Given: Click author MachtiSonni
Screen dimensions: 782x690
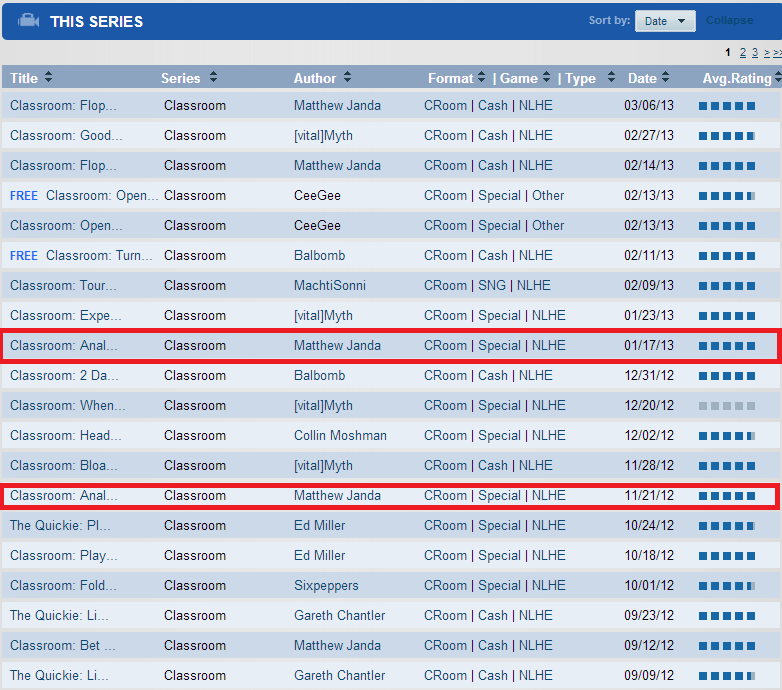Looking at the screenshot, I should [330, 285].
